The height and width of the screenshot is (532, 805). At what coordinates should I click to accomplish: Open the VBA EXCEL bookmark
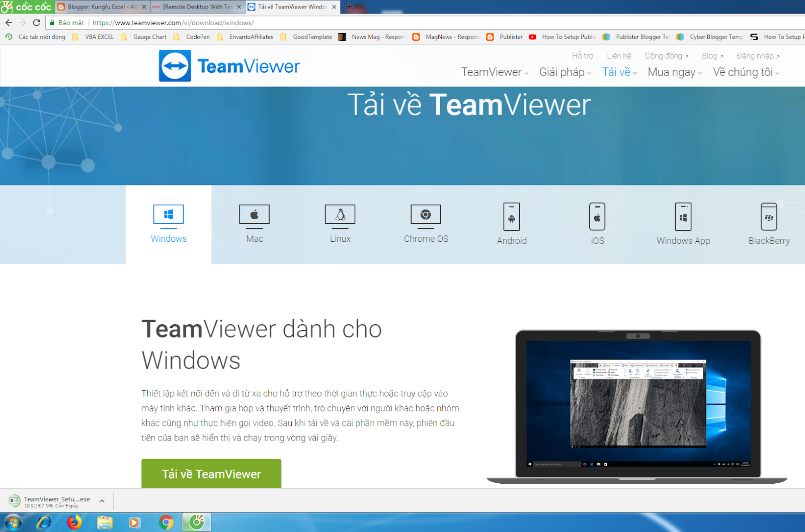pyautogui.click(x=99, y=36)
